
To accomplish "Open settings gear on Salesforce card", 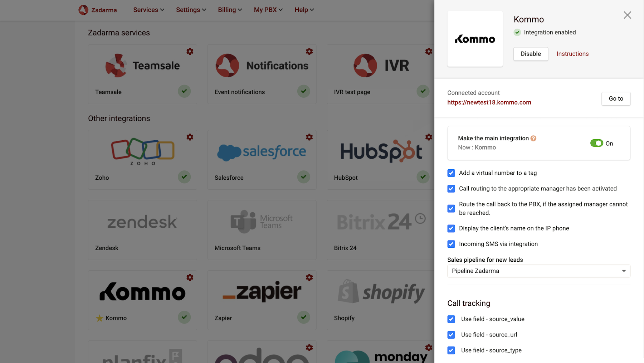I will coord(309,137).
